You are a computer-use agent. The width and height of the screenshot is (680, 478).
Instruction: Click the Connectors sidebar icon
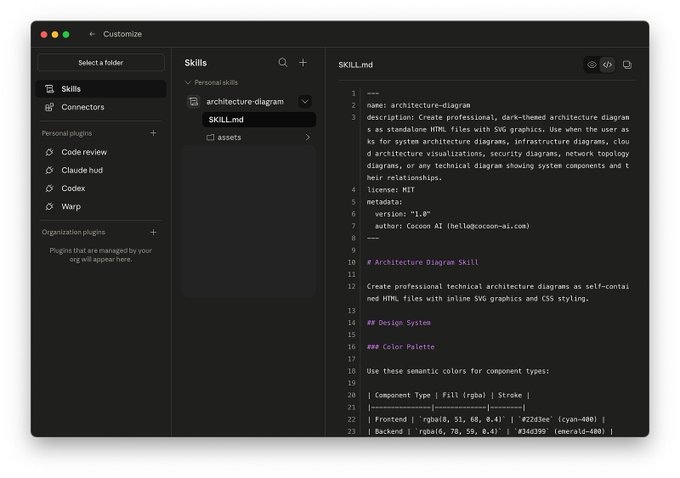[49, 107]
